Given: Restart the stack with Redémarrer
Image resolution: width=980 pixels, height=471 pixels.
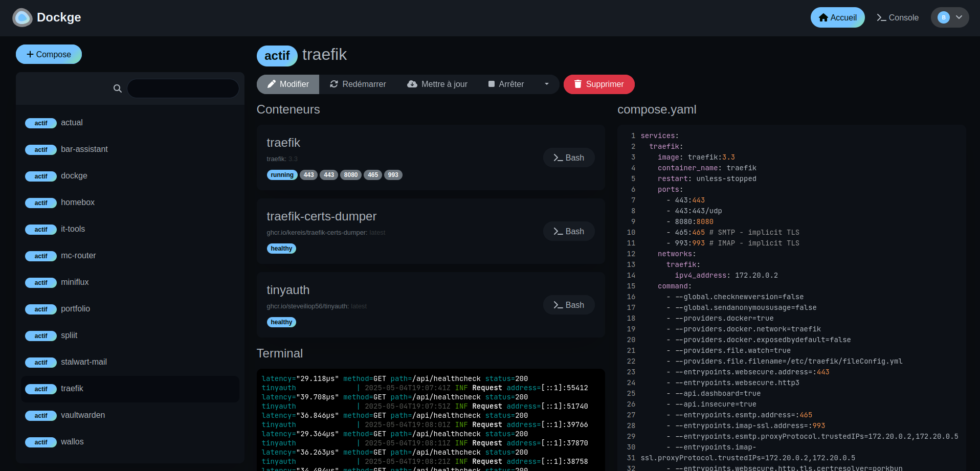Looking at the screenshot, I should (x=358, y=84).
